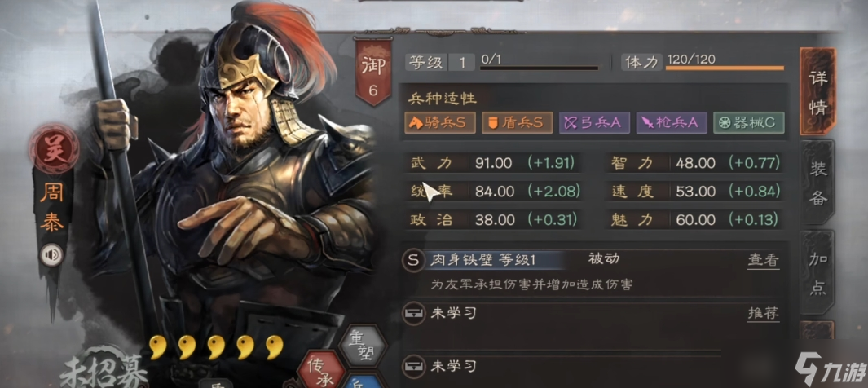Select the 器械C siege aptitude badge
This screenshot has width=868, height=388.
click(x=749, y=123)
